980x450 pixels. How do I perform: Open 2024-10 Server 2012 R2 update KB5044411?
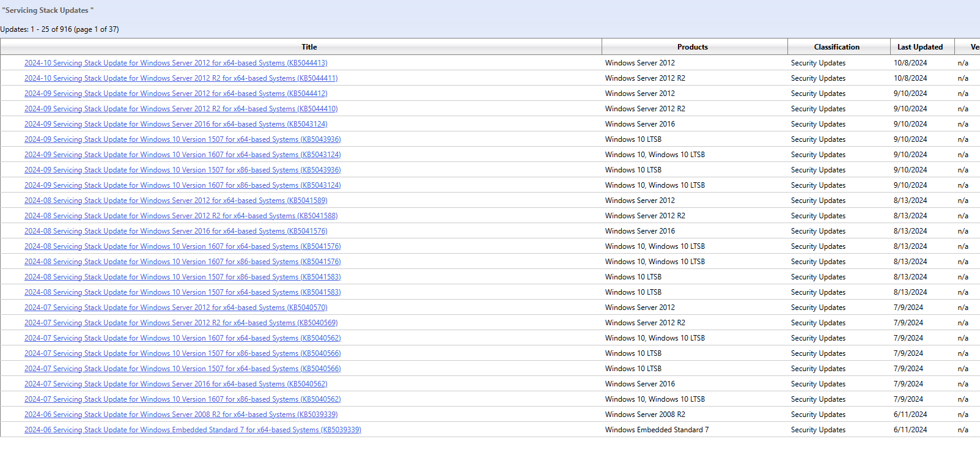point(181,78)
